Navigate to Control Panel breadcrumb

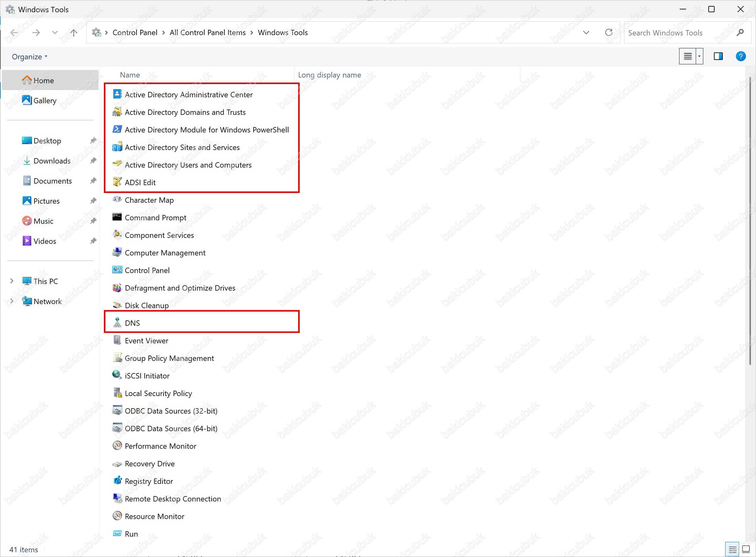click(135, 33)
